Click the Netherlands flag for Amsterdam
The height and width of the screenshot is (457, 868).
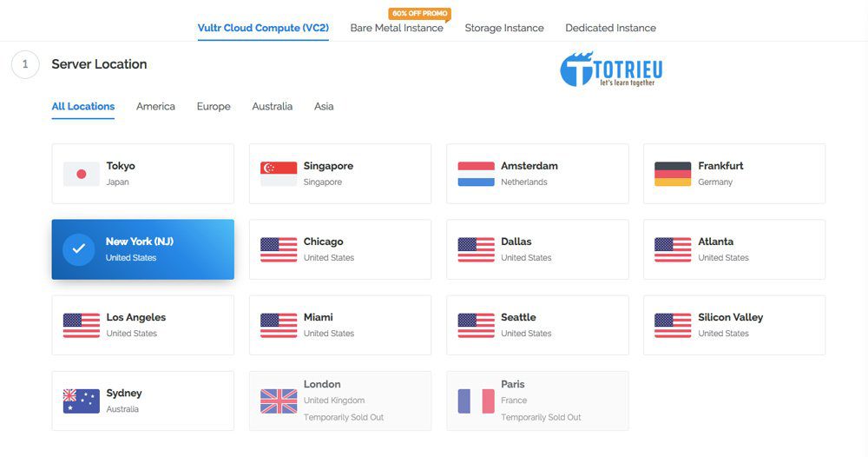(x=476, y=174)
